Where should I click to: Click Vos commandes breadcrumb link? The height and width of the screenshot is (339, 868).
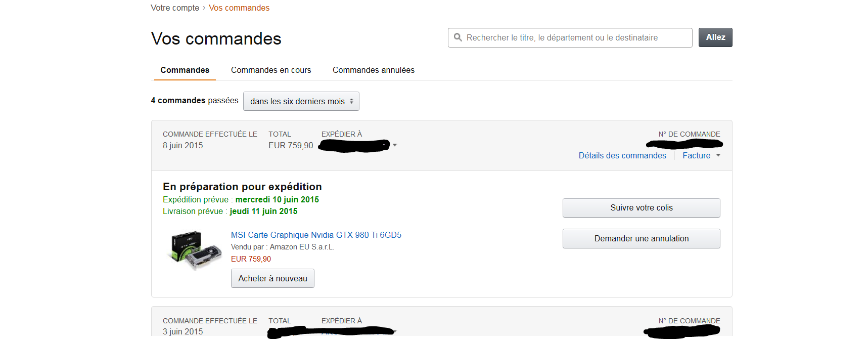click(x=239, y=8)
